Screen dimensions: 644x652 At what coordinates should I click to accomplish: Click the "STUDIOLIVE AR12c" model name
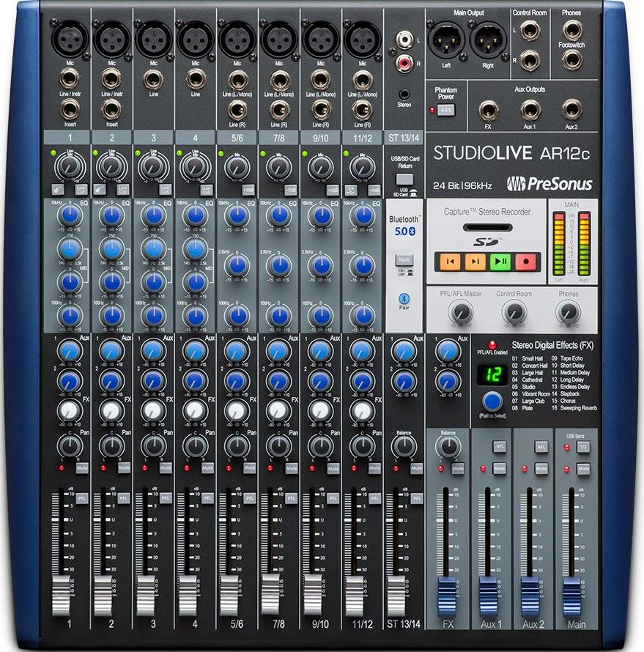pyautogui.click(x=511, y=153)
